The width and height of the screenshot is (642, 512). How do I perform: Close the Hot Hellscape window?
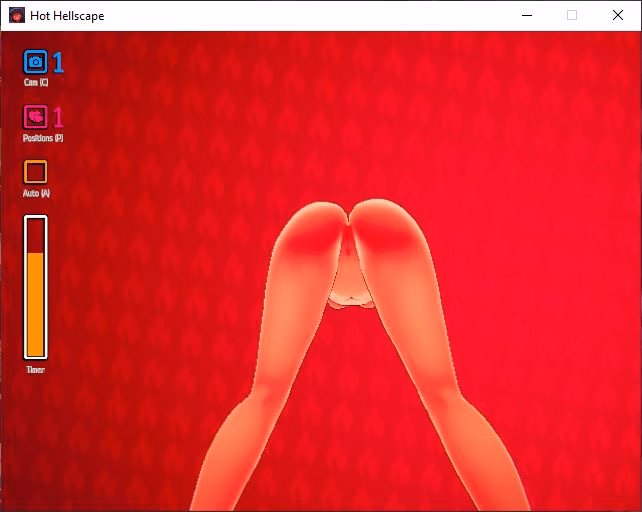(x=618, y=16)
